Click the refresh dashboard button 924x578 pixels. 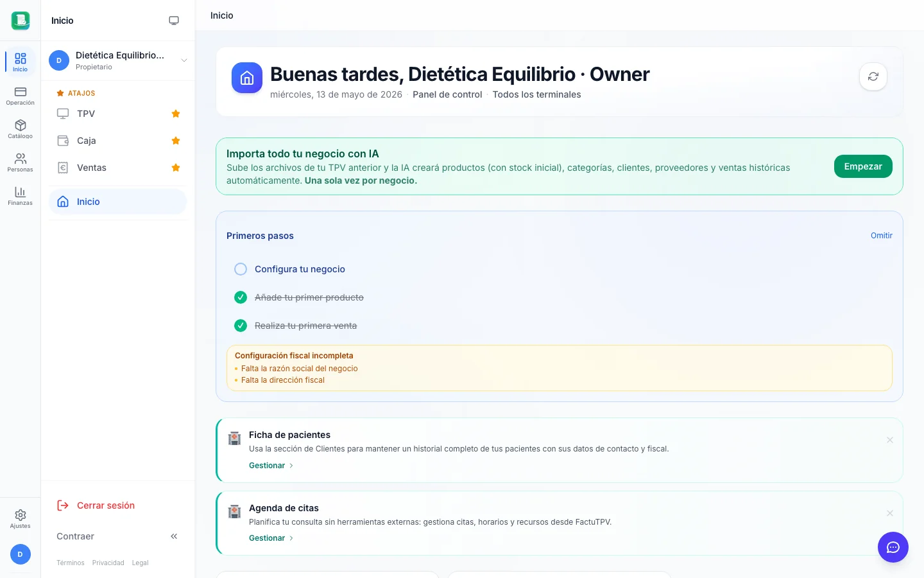pos(873,76)
